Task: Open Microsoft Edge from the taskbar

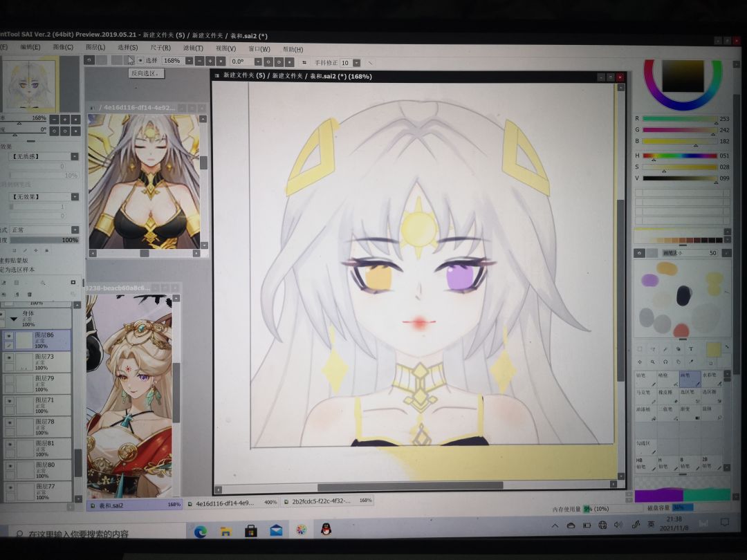Action: 201,532
